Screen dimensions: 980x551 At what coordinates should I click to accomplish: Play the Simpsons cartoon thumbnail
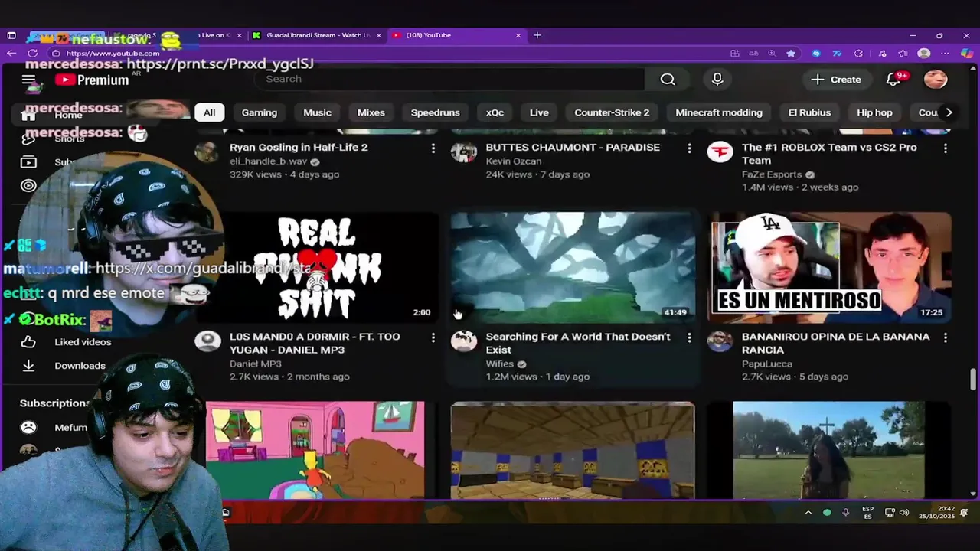(x=315, y=450)
